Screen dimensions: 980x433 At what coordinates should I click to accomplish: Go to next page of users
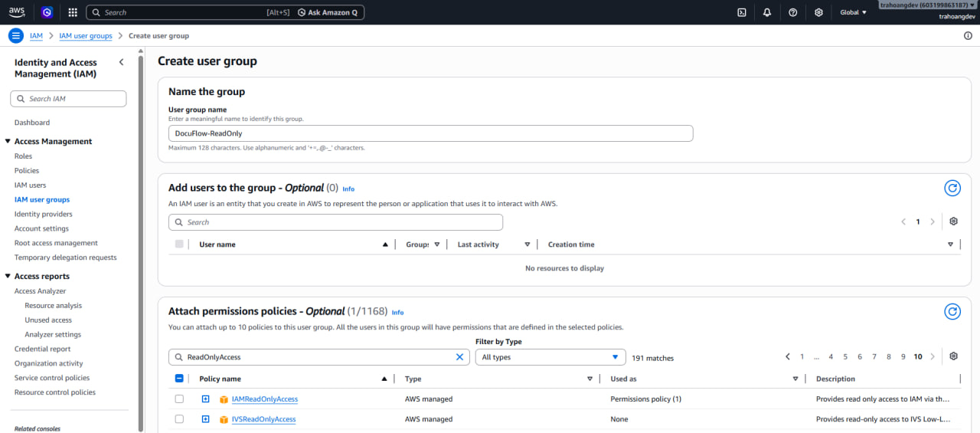[932, 221]
